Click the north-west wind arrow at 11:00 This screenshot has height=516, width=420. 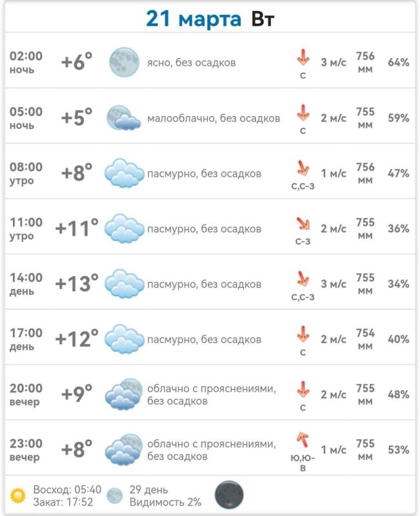point(303,223)
